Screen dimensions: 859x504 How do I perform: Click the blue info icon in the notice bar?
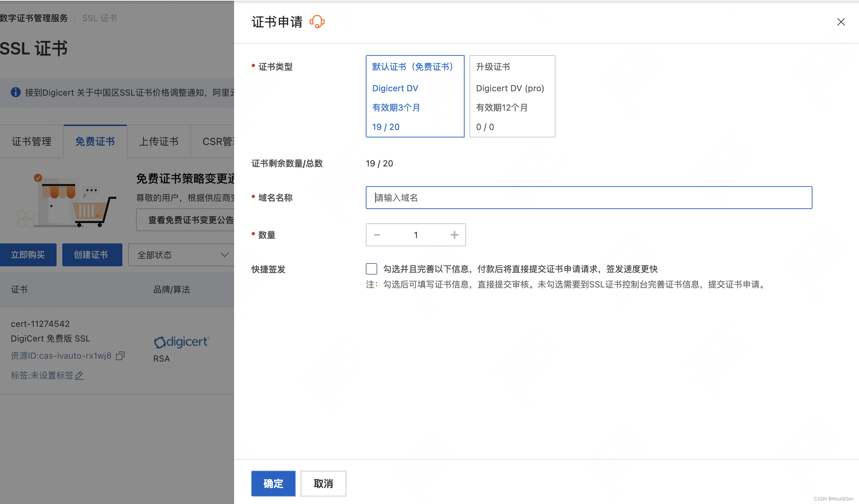(x=15, y=92)
